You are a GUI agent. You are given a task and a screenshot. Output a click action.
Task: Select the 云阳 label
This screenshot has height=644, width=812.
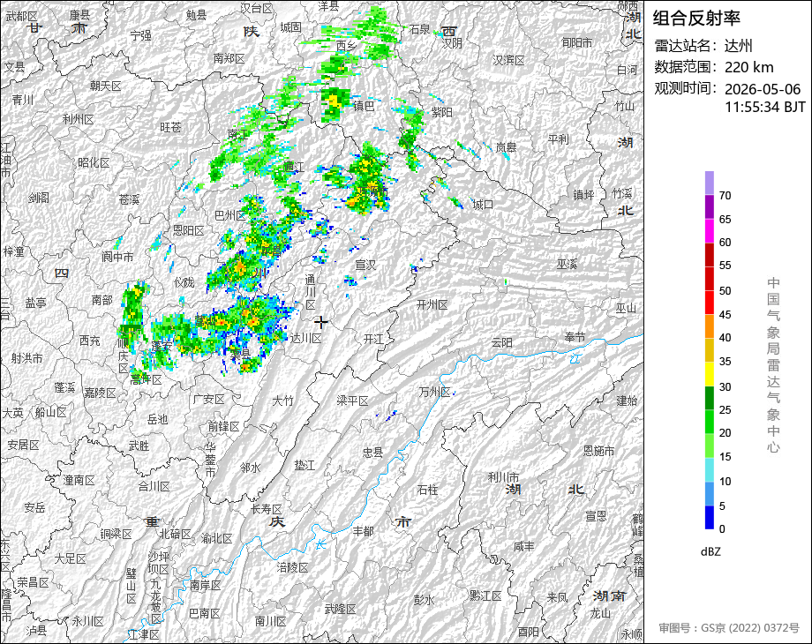pos(502,342)
